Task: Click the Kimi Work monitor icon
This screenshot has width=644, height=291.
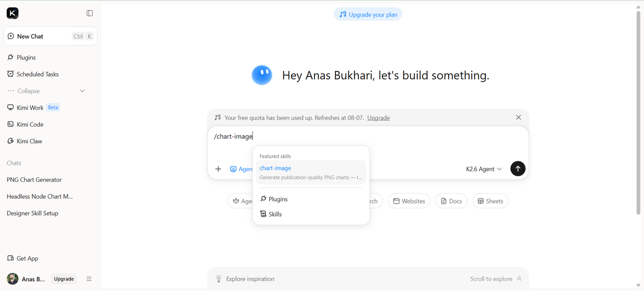Action: pyautogui.click(x=11, y=108)
